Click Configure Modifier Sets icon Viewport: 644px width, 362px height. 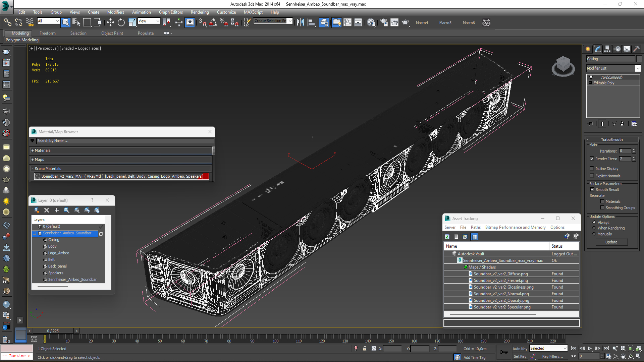634,124
